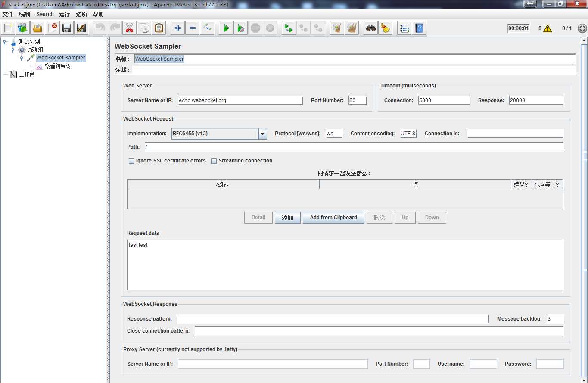Click the Server Name echo.websocket.org field
Viewport: 588px width, 383px height.
(240, 100)
